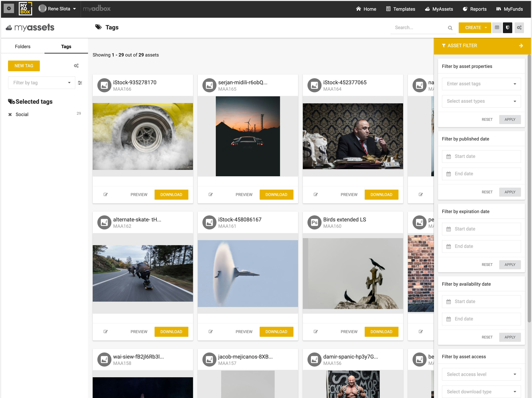This screenshot has width=532, height=398.
Task: Open MyFunds menu
Action: coord(509,9)
